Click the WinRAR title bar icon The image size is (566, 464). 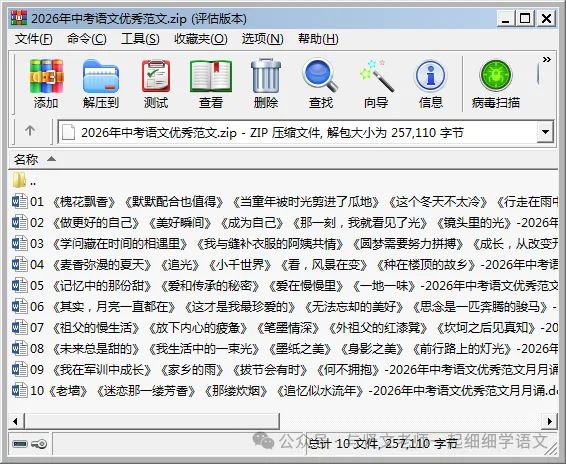click(x=19, y=18)
